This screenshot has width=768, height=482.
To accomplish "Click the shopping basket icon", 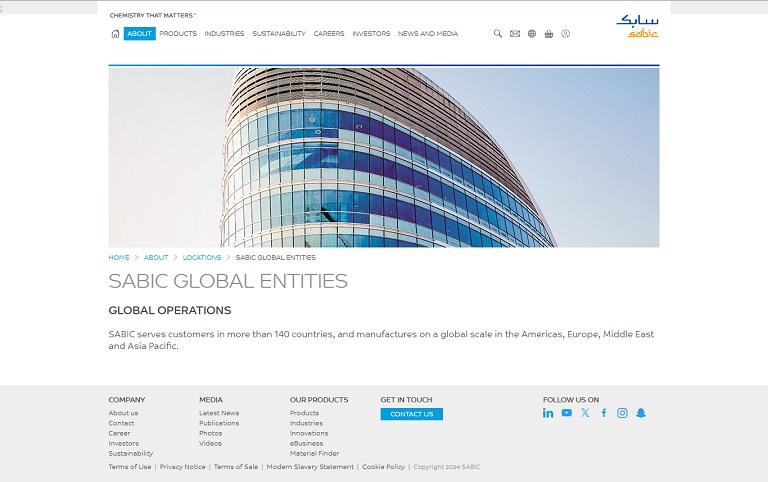I will (x=549, y=34).
